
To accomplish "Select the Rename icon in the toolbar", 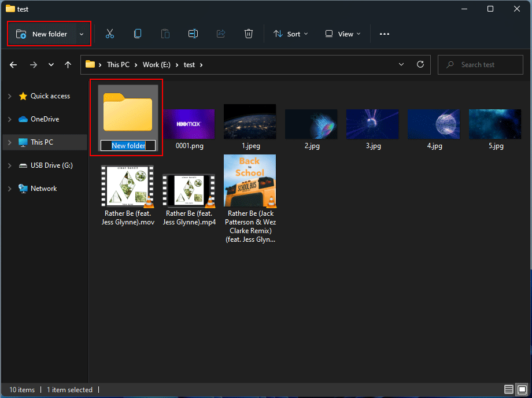I will 193,34.
